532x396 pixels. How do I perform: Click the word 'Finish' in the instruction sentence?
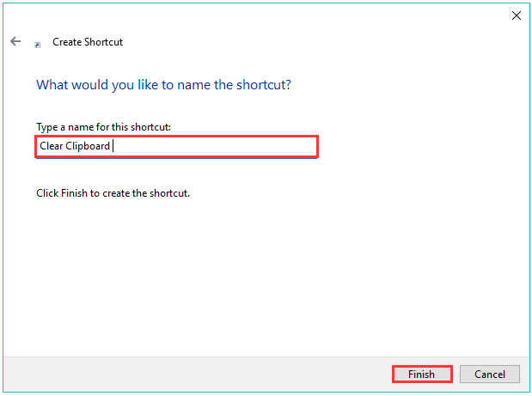tap(74, 193)
